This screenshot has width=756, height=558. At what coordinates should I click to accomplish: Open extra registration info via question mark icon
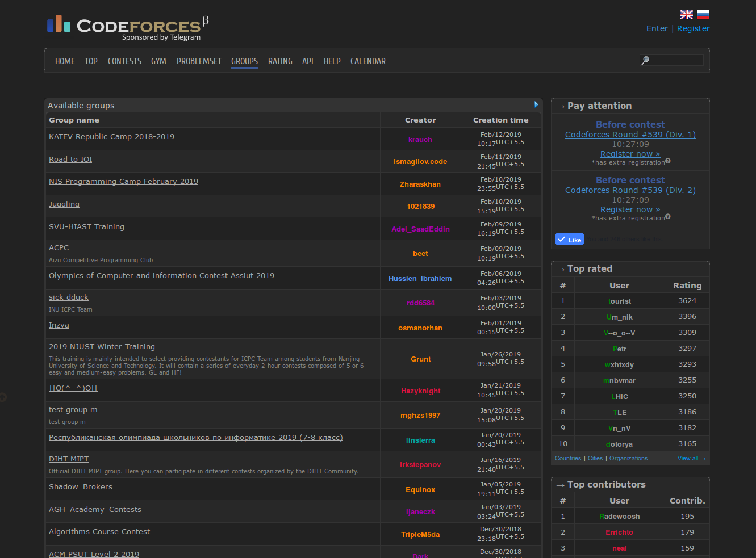click(668, 161)
